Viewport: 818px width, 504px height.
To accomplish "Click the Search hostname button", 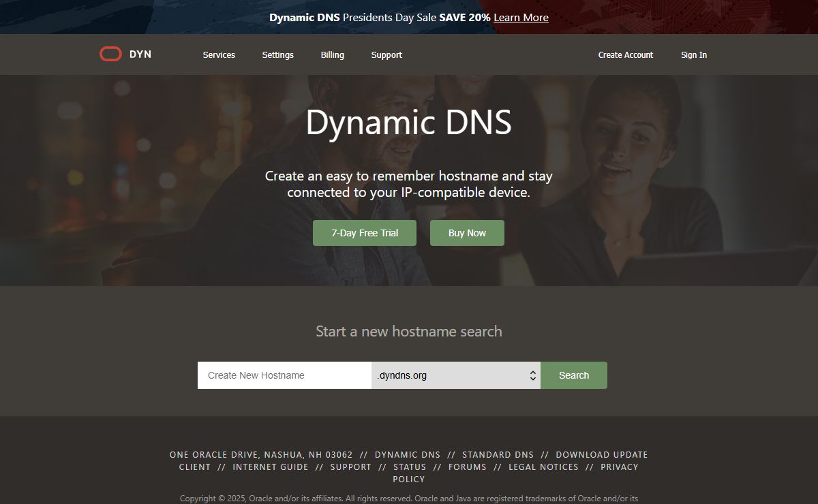I will [574, 375].
